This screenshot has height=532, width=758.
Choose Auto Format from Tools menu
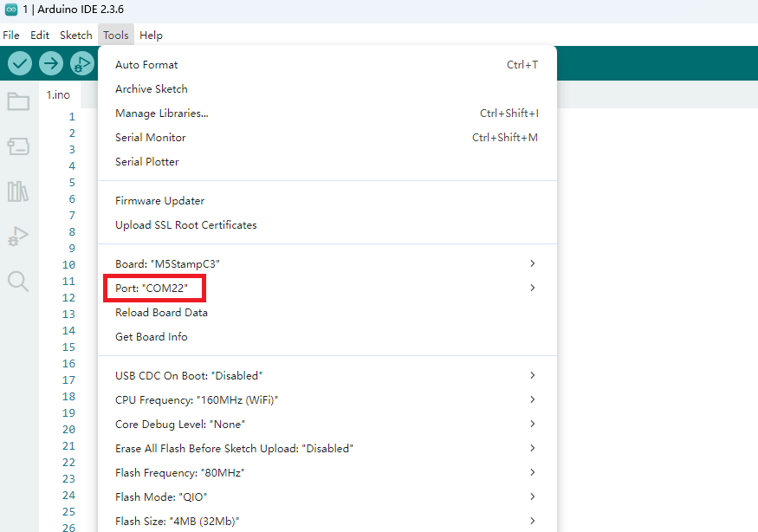click(327, 65)
